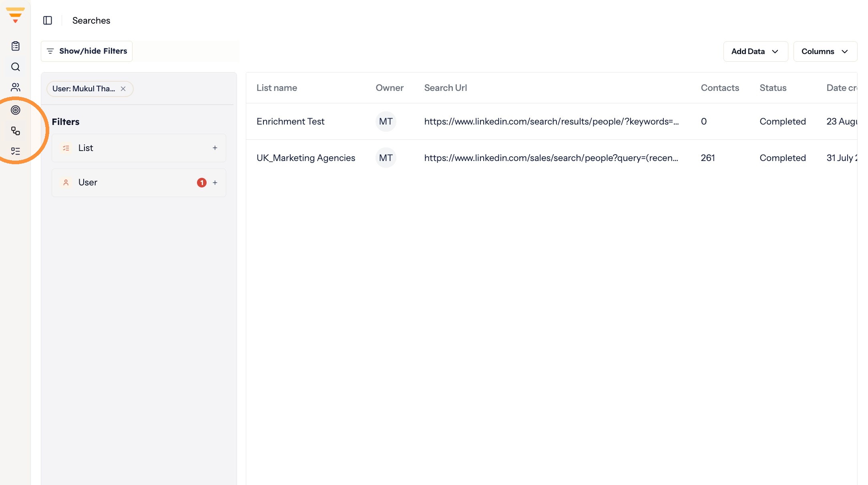Click the Owner column header
The height and width of the screenshot is (485, 868).
[390, 88]
